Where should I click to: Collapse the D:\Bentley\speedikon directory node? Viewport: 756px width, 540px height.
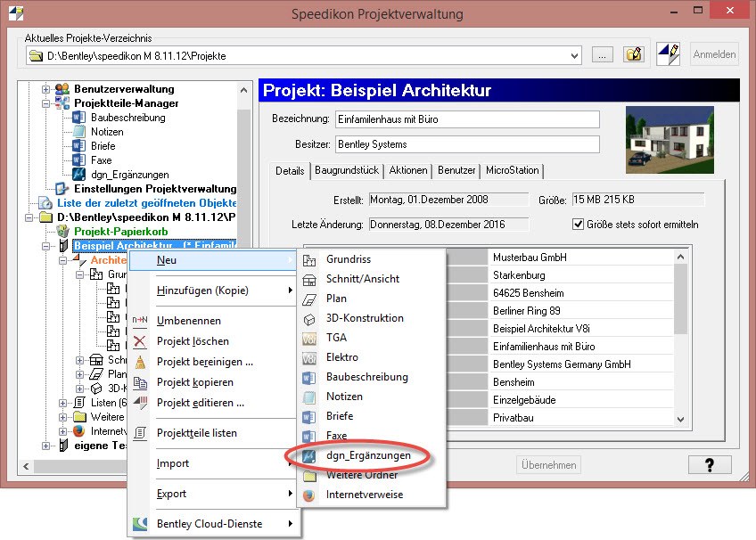coord(29,217)
